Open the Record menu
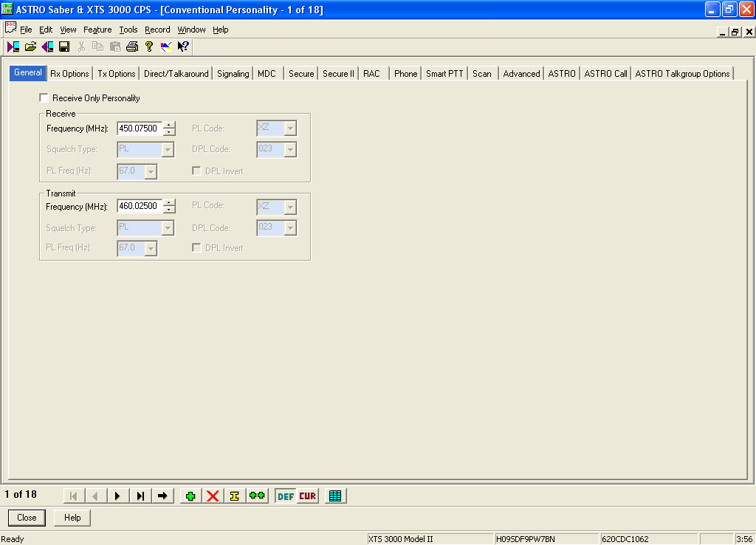This screenshot has width=756, height=545. 157,30
